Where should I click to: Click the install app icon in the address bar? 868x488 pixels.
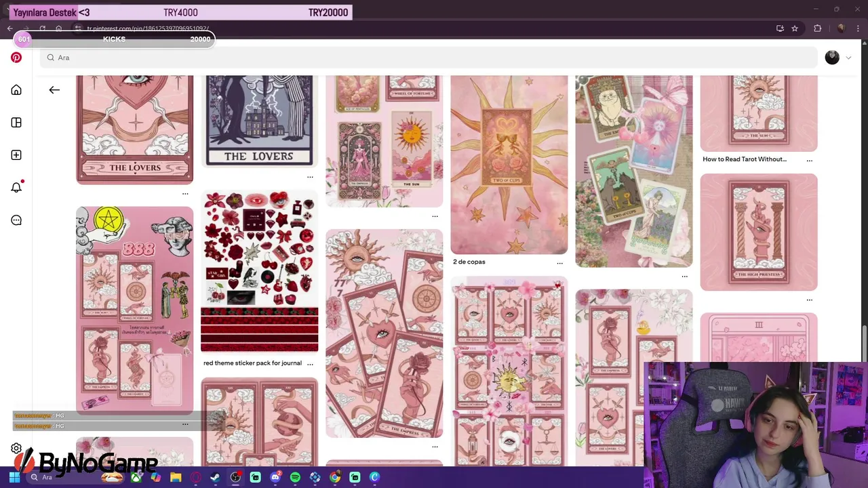pos(780,28)
